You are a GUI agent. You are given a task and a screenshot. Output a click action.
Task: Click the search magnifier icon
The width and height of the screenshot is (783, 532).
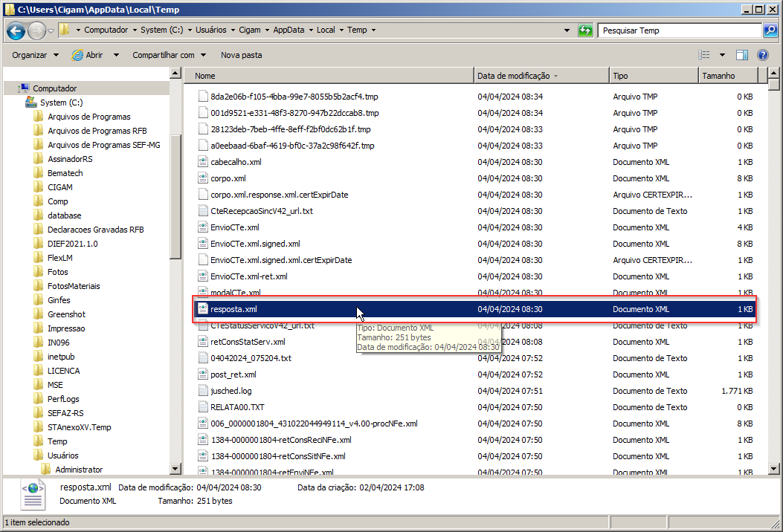coord(770,30)
